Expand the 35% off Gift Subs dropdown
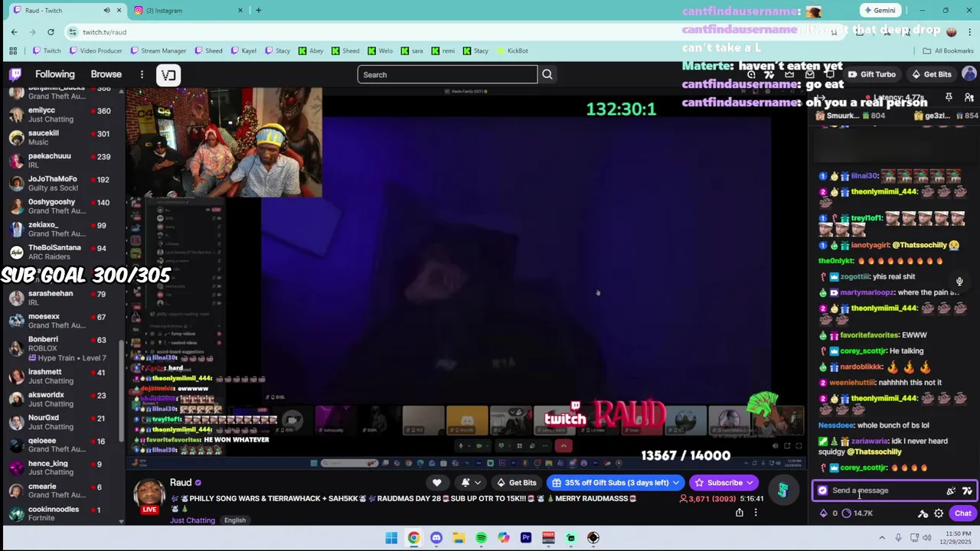Viewport: 980px width, 551px height. (x=675, y=483)
